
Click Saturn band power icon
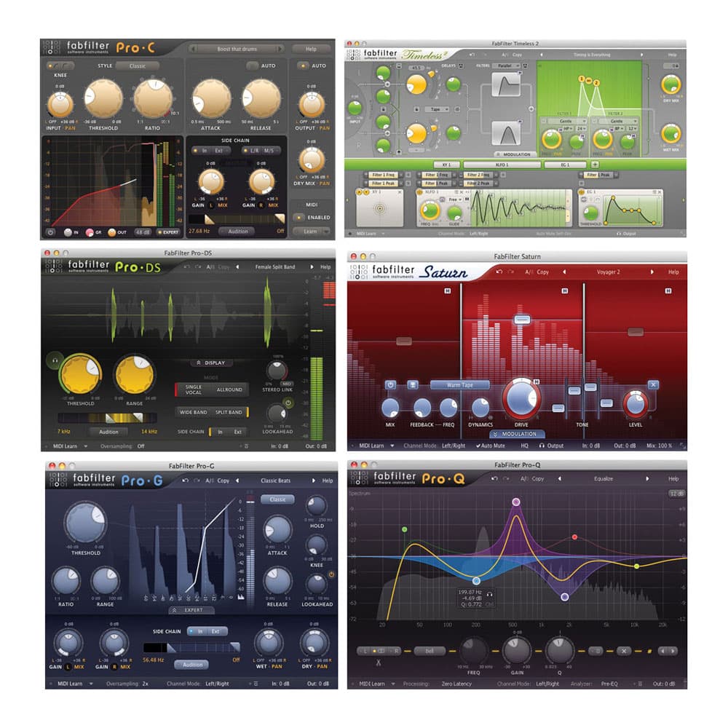(390, 385)
